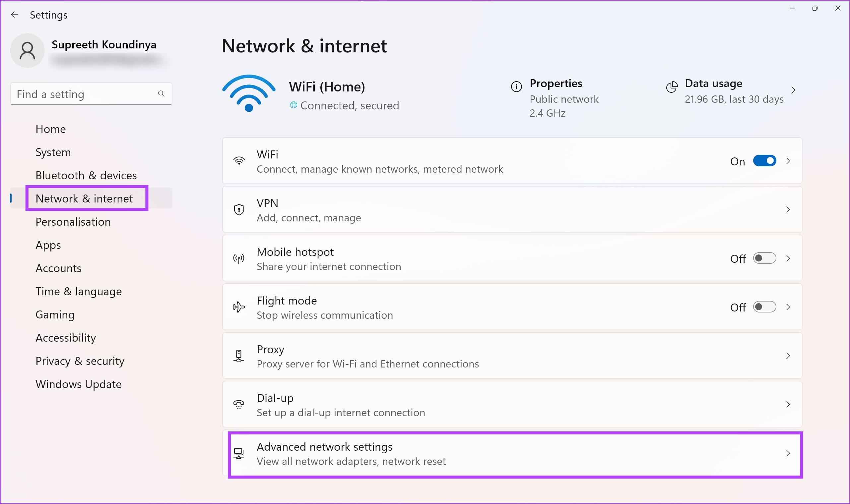Click the Dial-up connection icon

click(x=238, y=404)
